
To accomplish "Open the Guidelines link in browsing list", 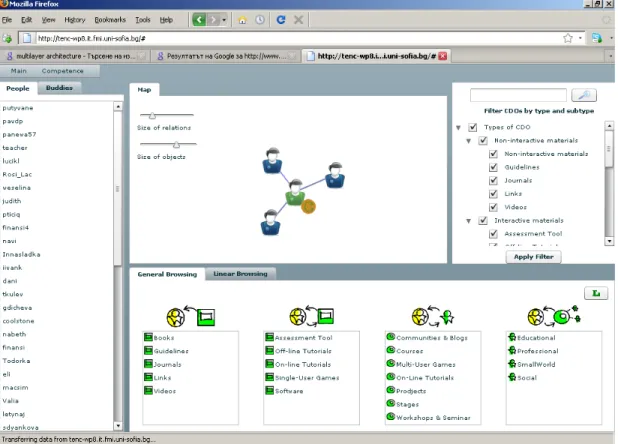I will [171, 351].
